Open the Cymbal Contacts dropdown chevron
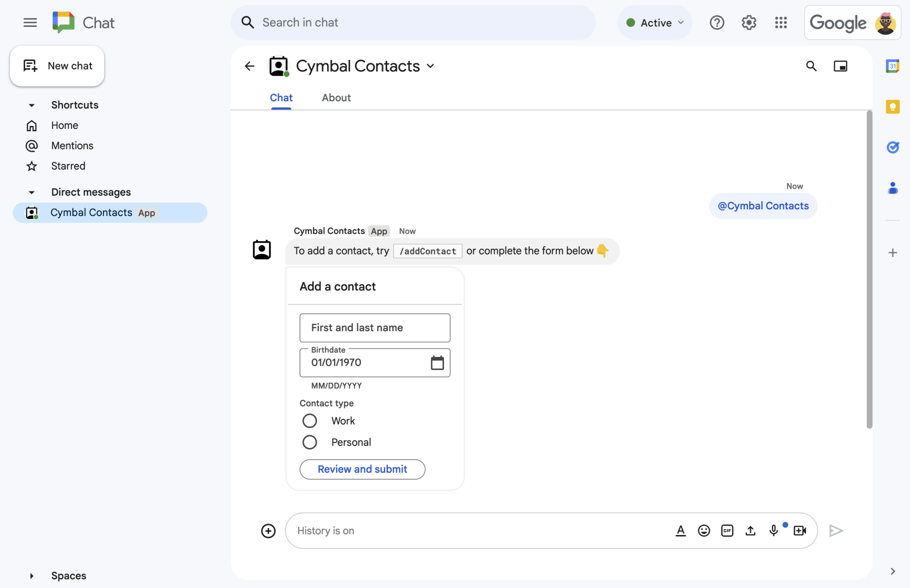The height and width of the screenshot is (588, 910). (431, 66)
